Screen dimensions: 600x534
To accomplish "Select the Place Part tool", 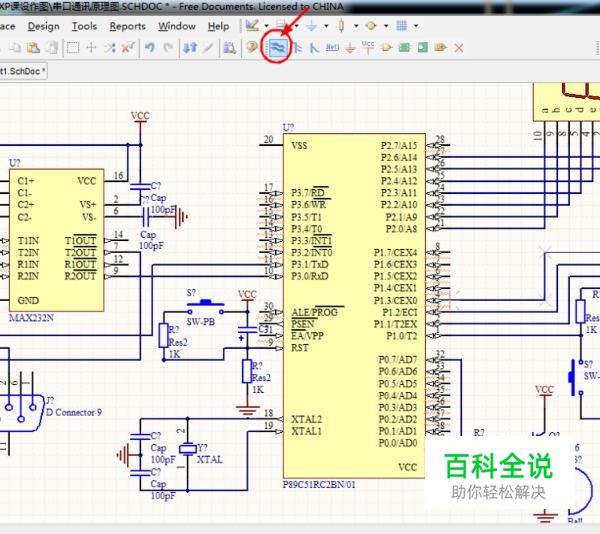I will pyautogui.click(x=386, y=48).
